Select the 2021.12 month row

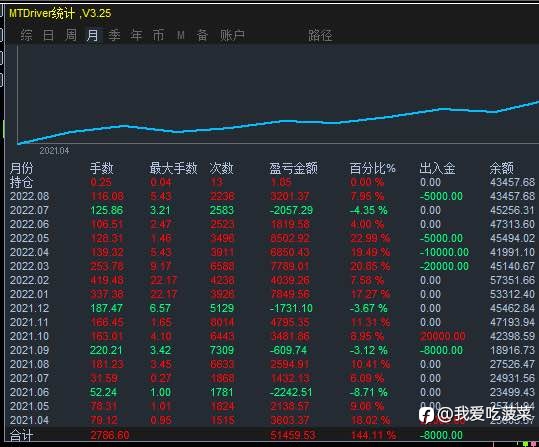click(x=272, y=308)
